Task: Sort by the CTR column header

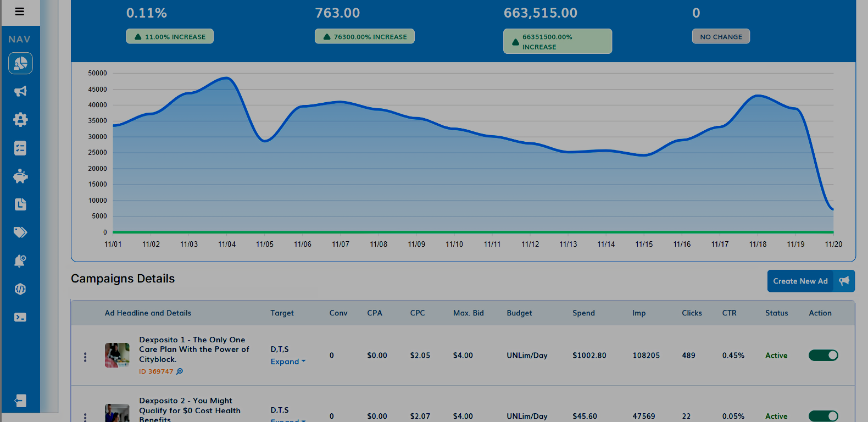Action: point(729,313)
